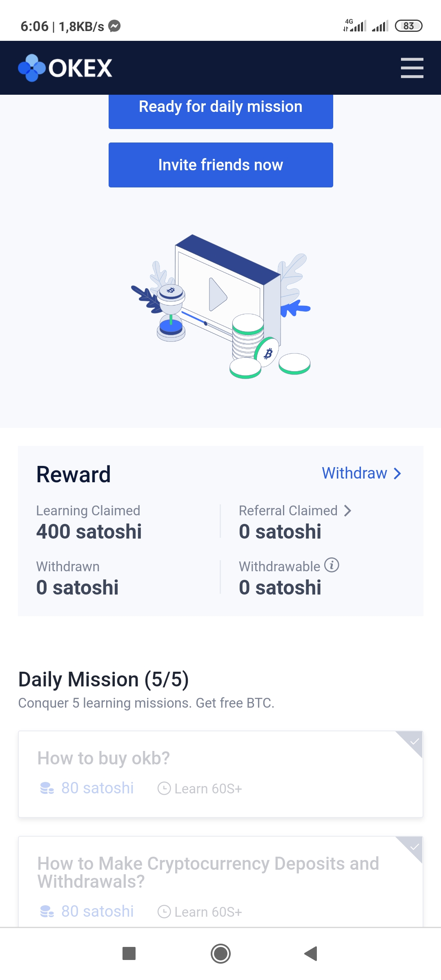Tap the chevron next to Withdraw
This screenshot has height=980, width=441.
[397, 474]
